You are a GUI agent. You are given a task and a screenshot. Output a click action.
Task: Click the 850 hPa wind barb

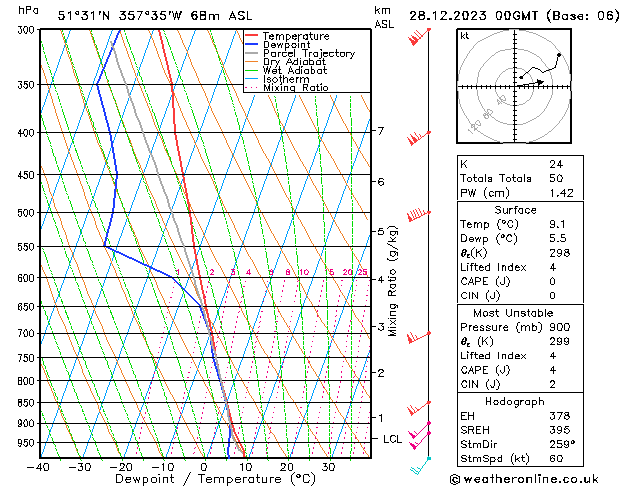coord(419,408)
